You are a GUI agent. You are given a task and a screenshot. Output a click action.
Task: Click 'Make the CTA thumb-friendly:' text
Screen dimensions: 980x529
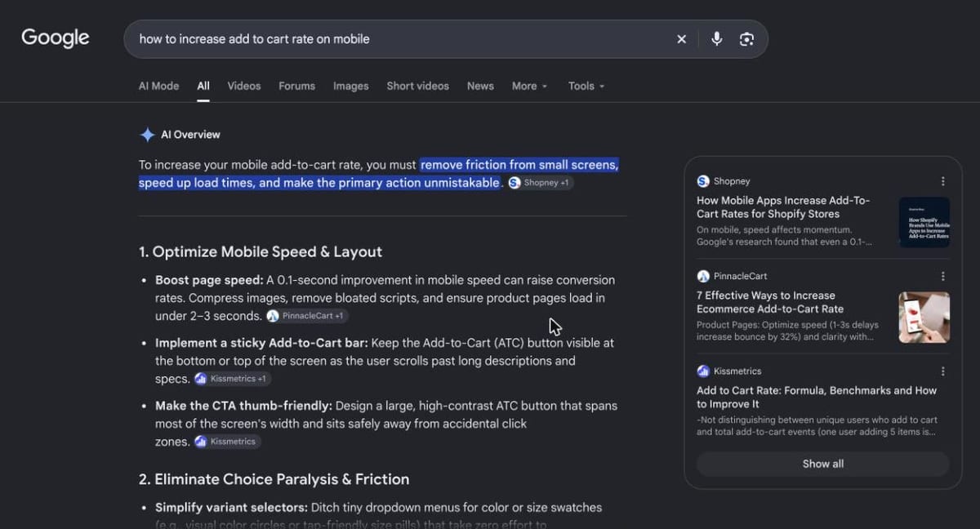coord(243,406)
